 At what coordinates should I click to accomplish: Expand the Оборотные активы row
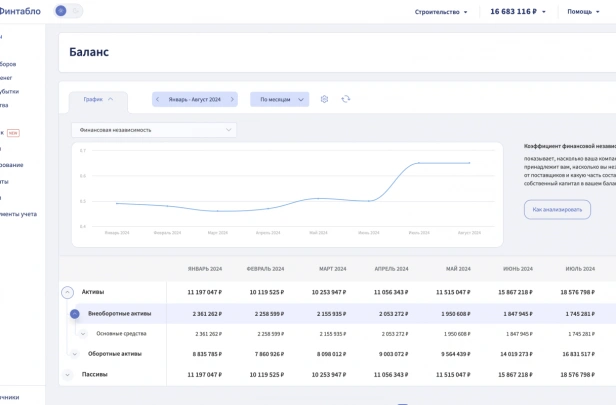[x=75, y=354]
